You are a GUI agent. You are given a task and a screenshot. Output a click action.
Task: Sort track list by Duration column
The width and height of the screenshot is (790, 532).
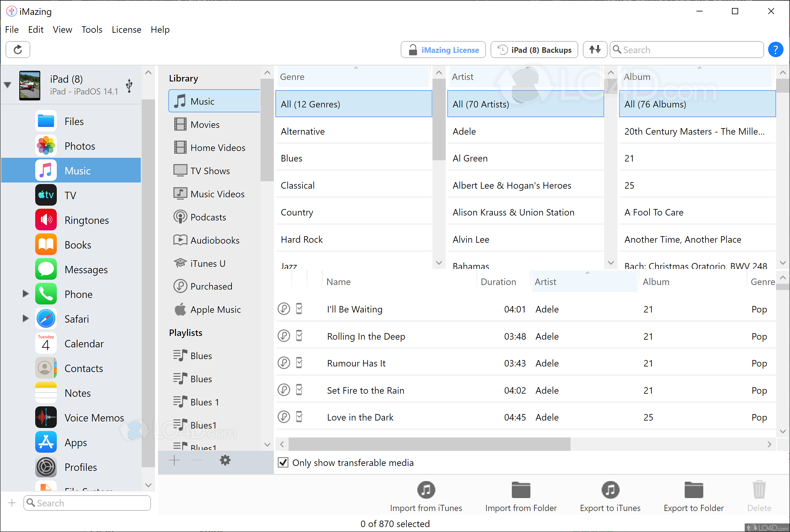[504, 282]
